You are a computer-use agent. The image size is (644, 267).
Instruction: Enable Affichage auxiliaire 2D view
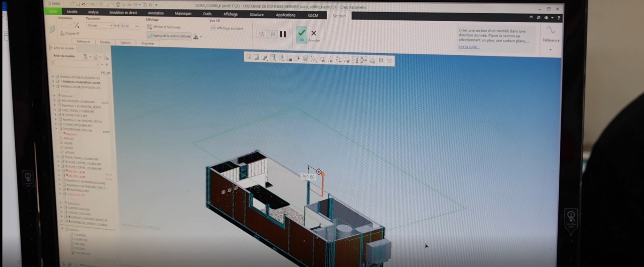coord(227,28)
